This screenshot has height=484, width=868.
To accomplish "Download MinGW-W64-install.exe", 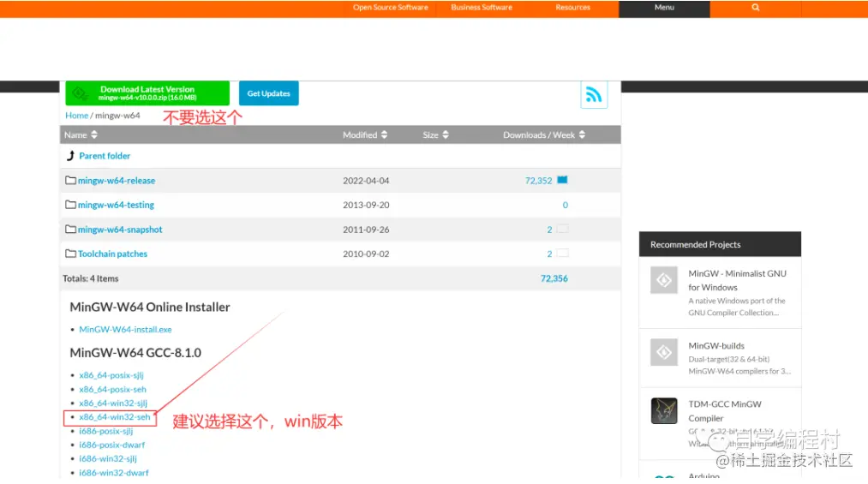I will [125, 329].
